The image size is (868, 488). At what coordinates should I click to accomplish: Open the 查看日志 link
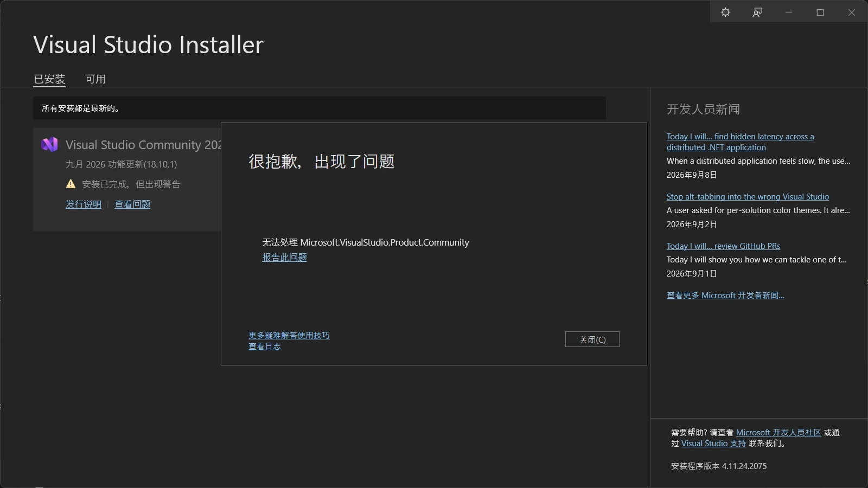tap(265, 346)
